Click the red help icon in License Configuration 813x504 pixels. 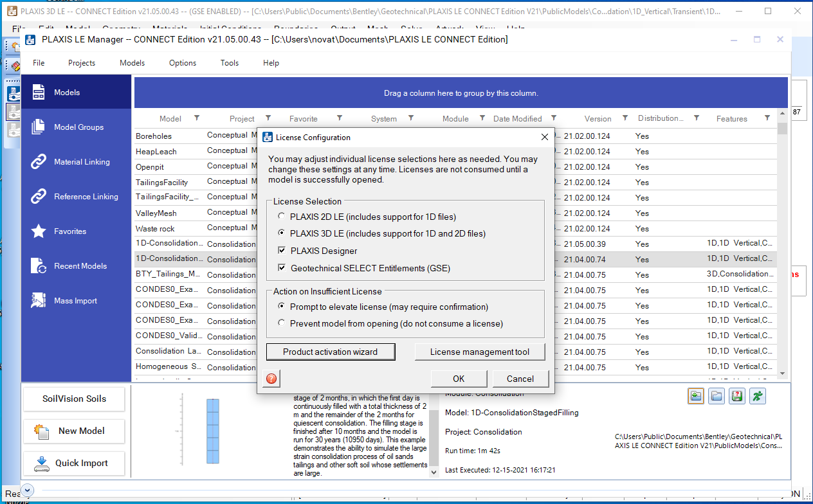(271, 379)
